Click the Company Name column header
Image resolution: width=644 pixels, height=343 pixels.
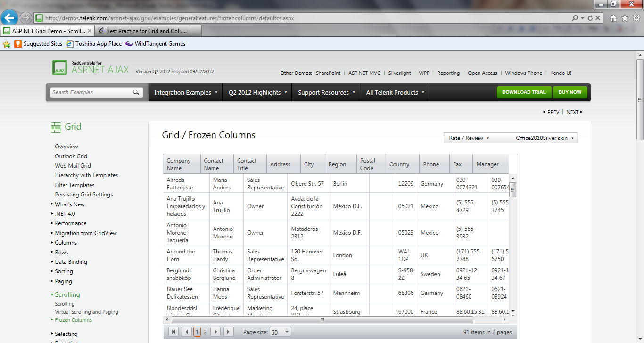coord(182,164)
